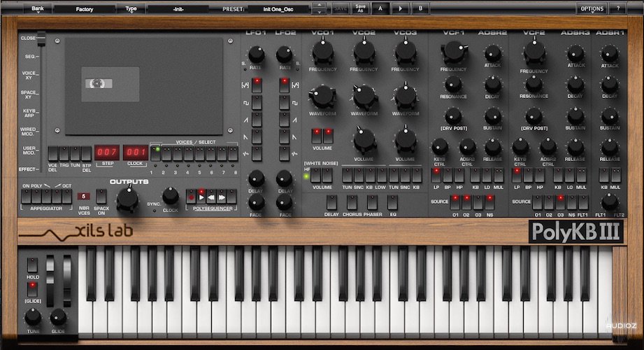
Task: Click the greyed SAVE button
Action: pyautogui.click(x=341, y=8)
